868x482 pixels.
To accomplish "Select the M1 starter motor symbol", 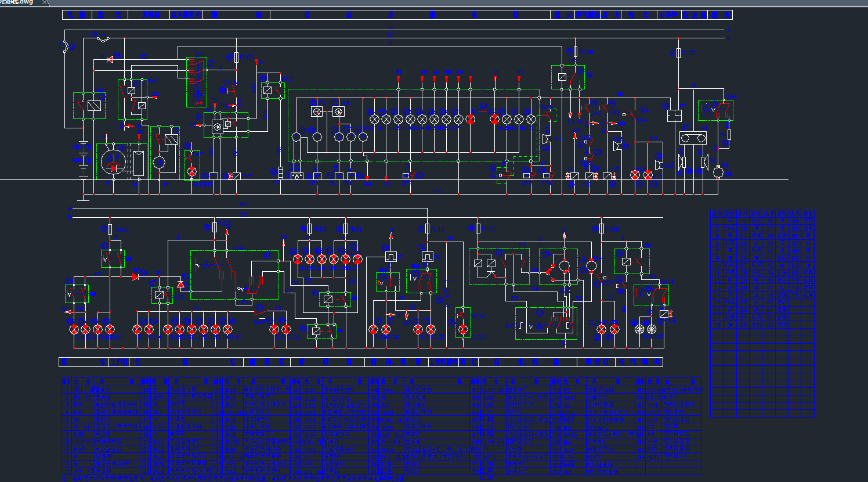I will [x=159, y=162].
